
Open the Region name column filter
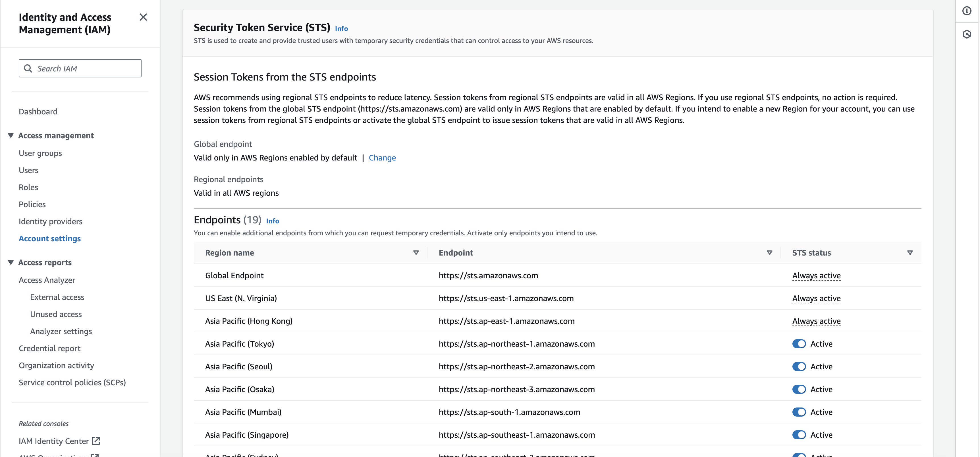pyautogui.click(x=416, y=252)
